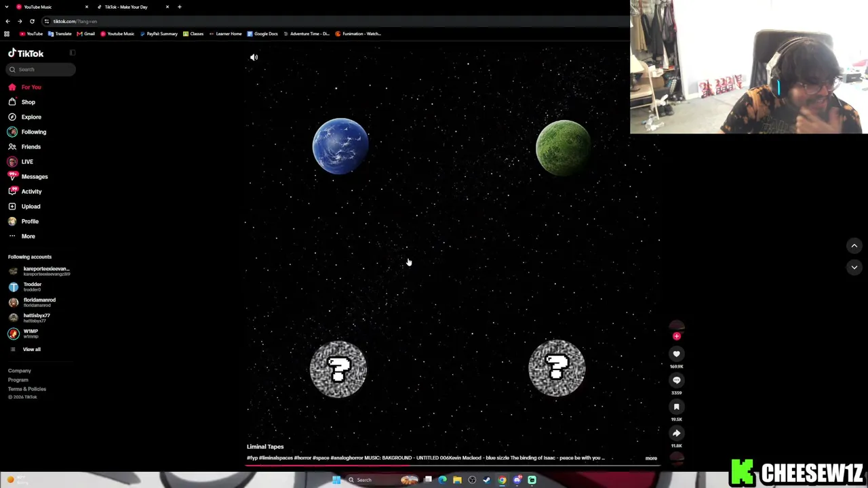Open the Funimation bookmark

point(358,34)
